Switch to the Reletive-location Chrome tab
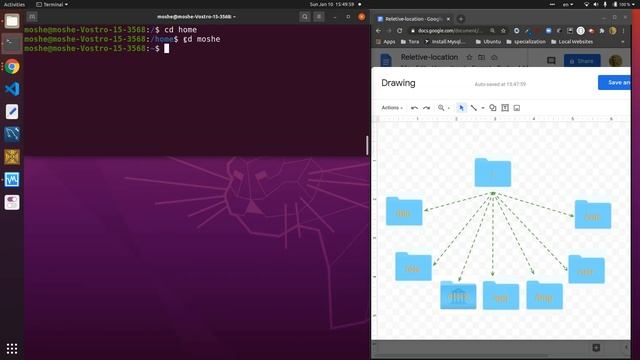The height and width of the screenshot is (360, 640). click(x=413, y=19)
